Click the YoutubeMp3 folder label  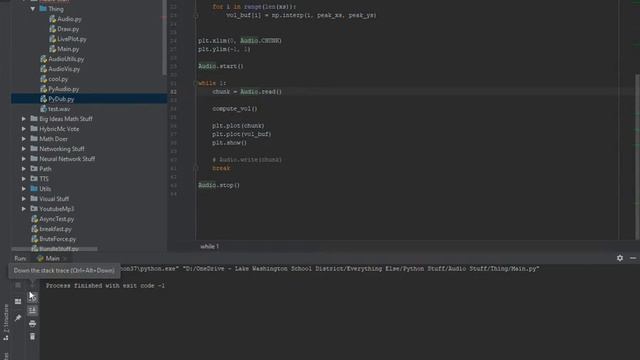57,209
